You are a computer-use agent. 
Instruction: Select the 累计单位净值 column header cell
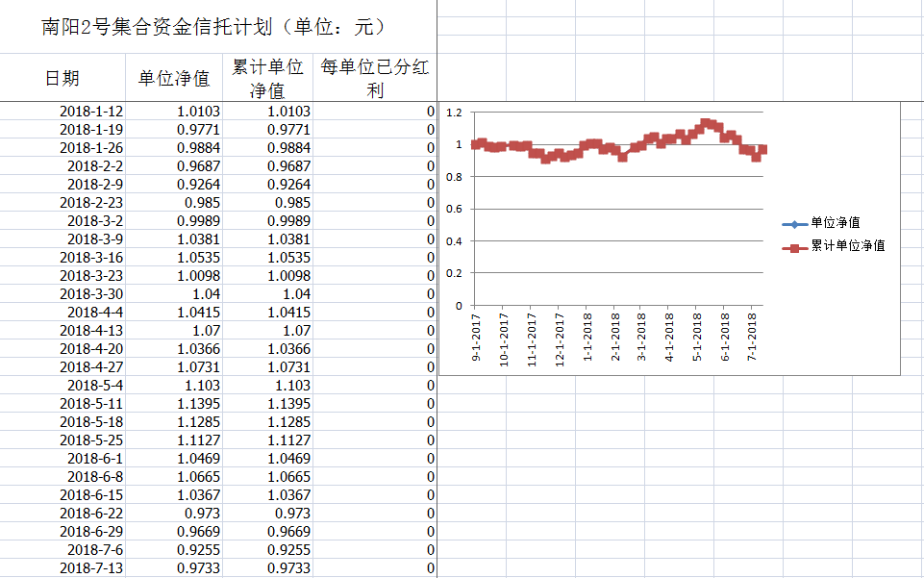coord(268,78)
